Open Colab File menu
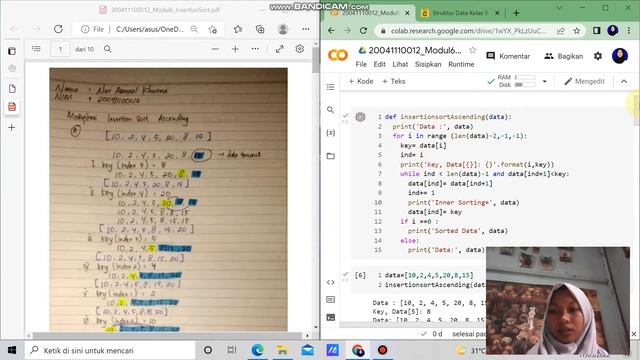Viewport: 640px width, 360px height. click(x=361, y=64)
